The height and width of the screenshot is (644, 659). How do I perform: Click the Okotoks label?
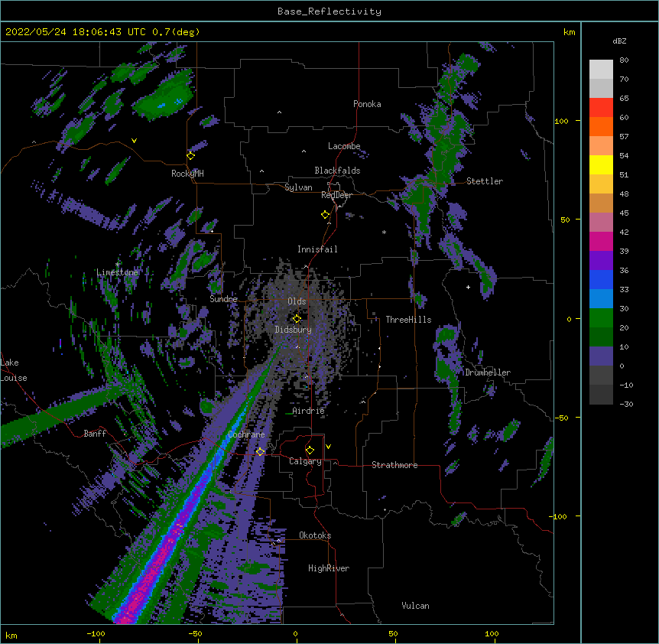pos(315,535)
